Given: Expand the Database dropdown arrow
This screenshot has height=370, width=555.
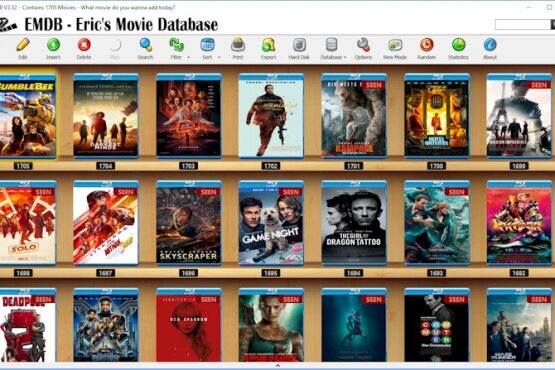Looking at the screenshot, I should (x=345, y=57).
